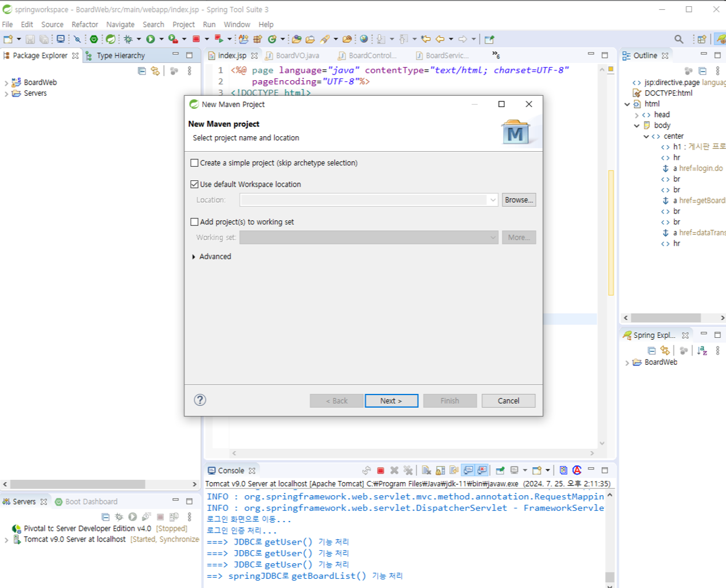Click Cancel button in Maven dialog
This screenshot has height=588, width=726.
click(508, 401)
